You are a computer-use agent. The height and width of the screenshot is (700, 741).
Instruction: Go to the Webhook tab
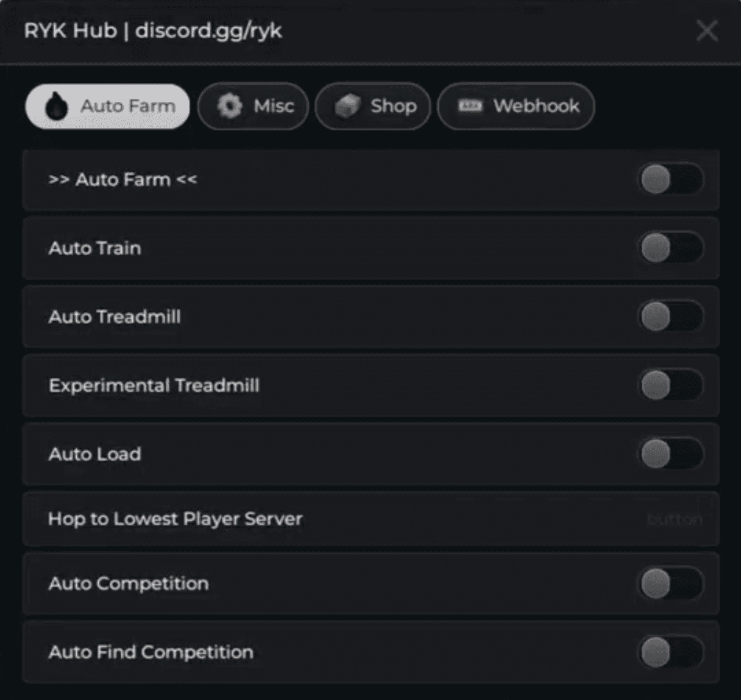516,106
